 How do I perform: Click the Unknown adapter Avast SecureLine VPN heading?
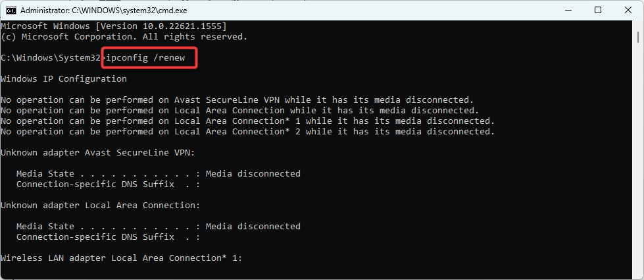[x=98, y=153]
